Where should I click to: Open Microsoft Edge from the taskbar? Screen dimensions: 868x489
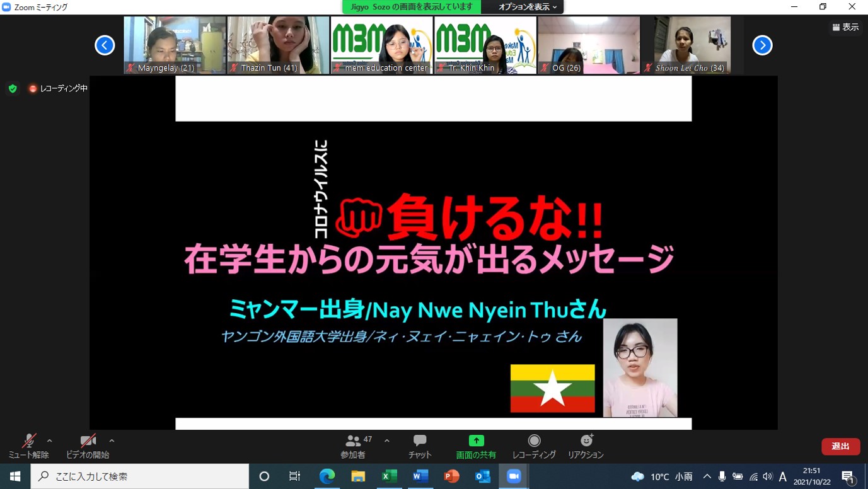pos(327,476)
